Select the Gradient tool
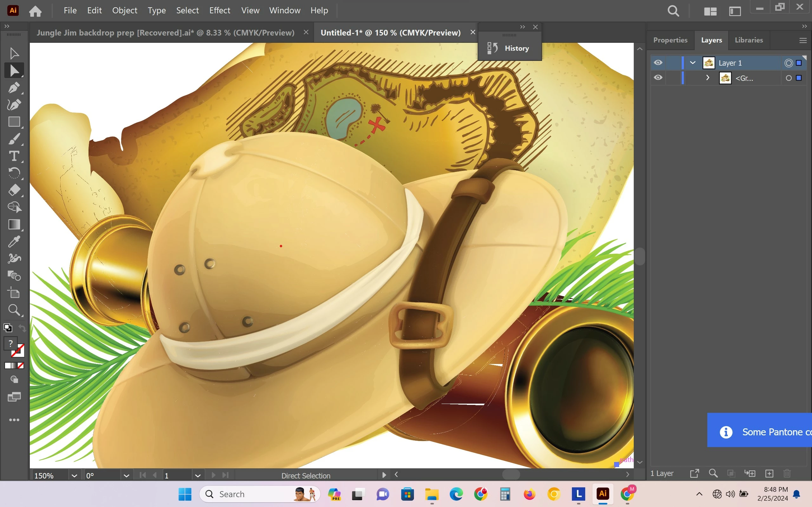812x507 pixels. tap(14, 224)
